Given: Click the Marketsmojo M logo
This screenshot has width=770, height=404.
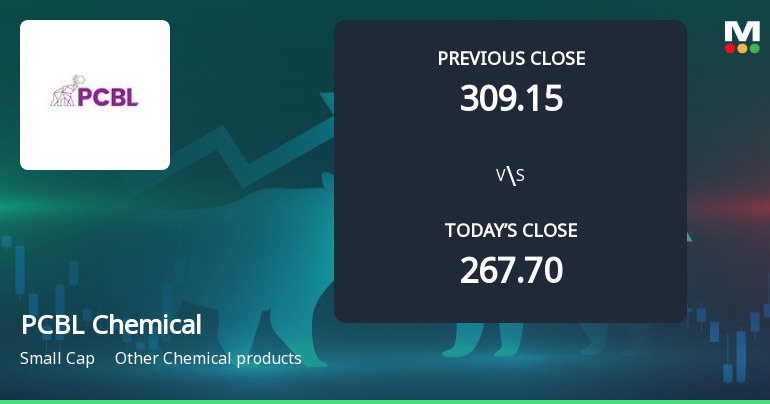Looking at the screenshot, I should click(742, 31).
